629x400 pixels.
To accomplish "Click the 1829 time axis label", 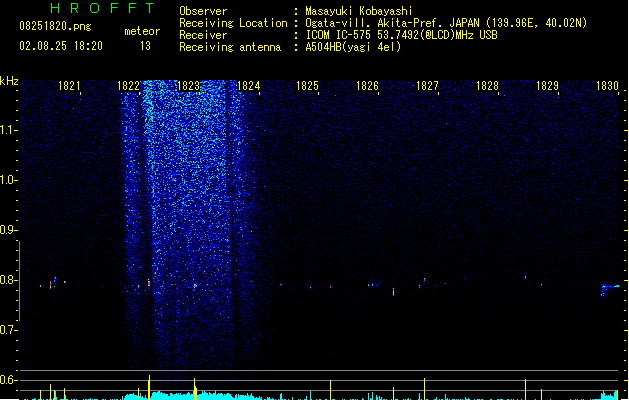I will click(547, 86).
